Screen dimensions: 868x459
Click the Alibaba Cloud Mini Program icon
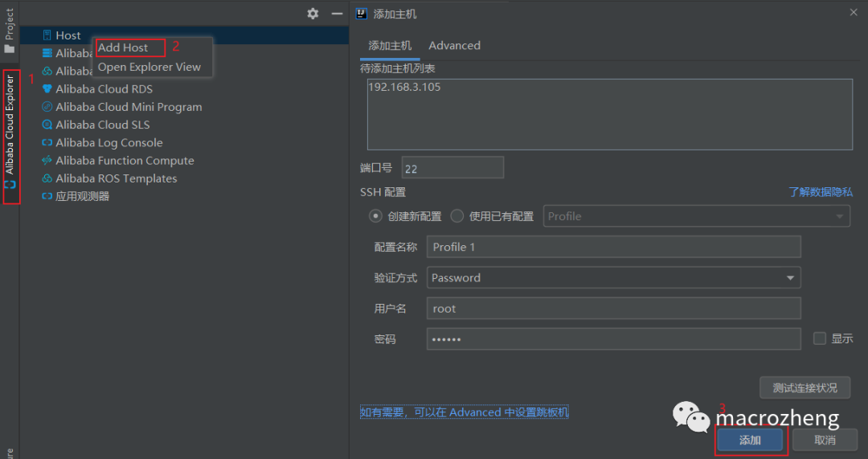point(47,107)
